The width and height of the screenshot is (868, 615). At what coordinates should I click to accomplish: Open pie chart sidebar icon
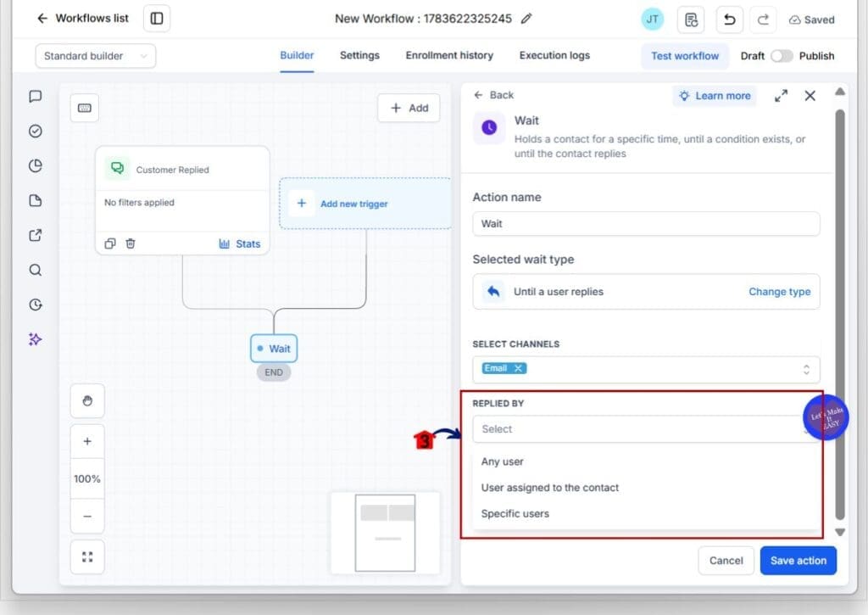pyautogui.click(x=36, y=165)
